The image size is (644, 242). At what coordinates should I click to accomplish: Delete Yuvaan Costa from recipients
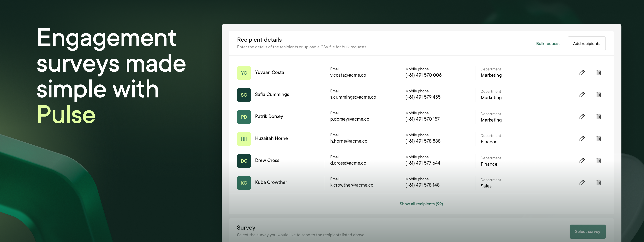[599, 73]
